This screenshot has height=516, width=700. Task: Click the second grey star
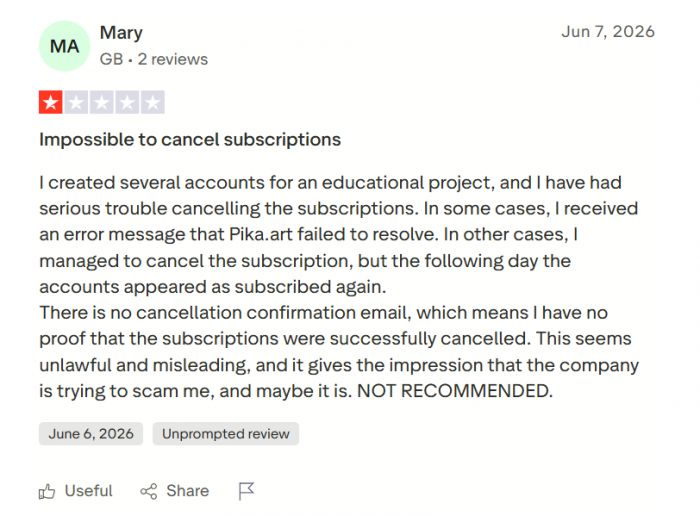point(76,102)
